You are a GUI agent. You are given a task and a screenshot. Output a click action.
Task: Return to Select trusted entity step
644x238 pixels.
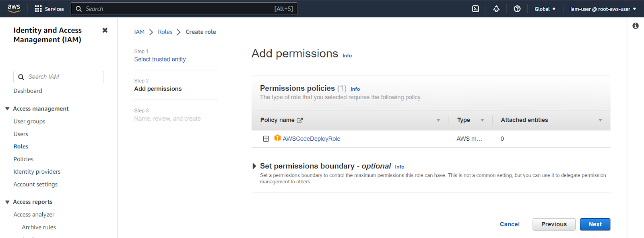(x=160, y=59)
